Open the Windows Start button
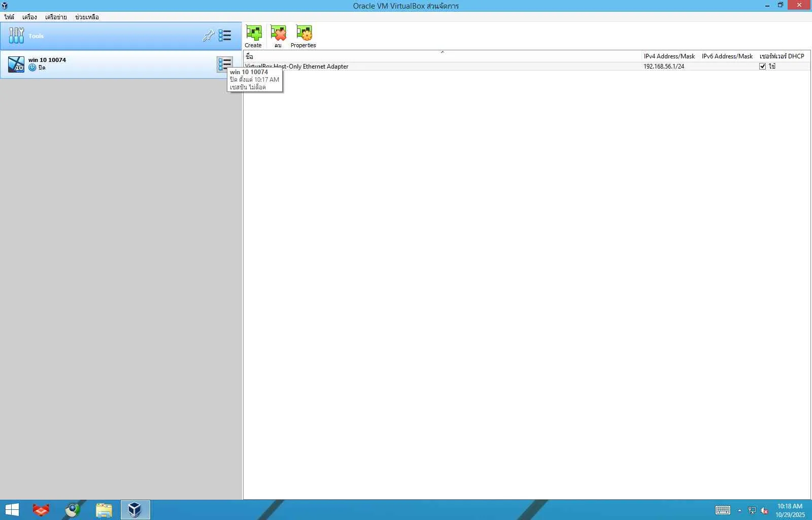The width and height of the screenshot is (812, 520). point(12,510)
